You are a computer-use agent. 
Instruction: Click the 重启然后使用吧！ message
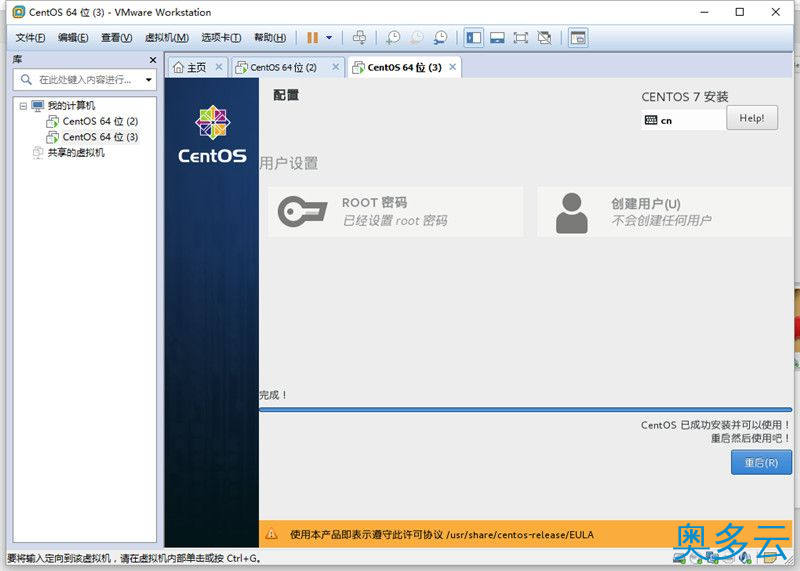(751, 438)
